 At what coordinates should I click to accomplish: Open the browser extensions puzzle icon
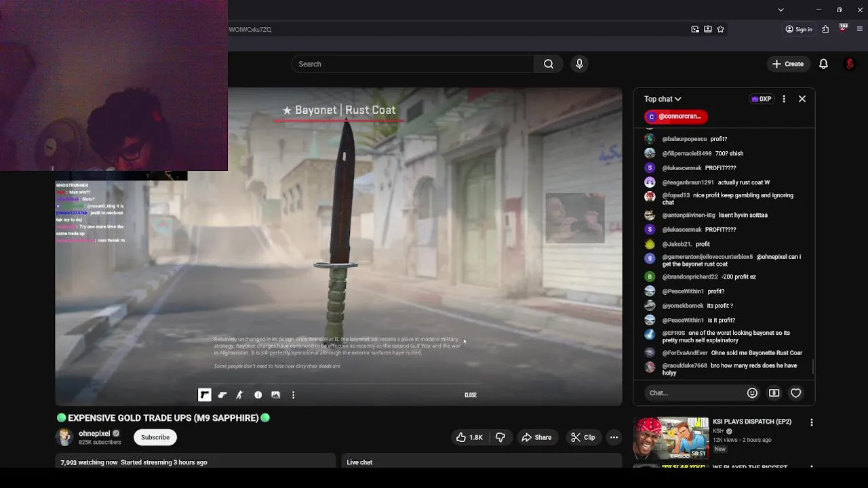[x=825, y=29]
